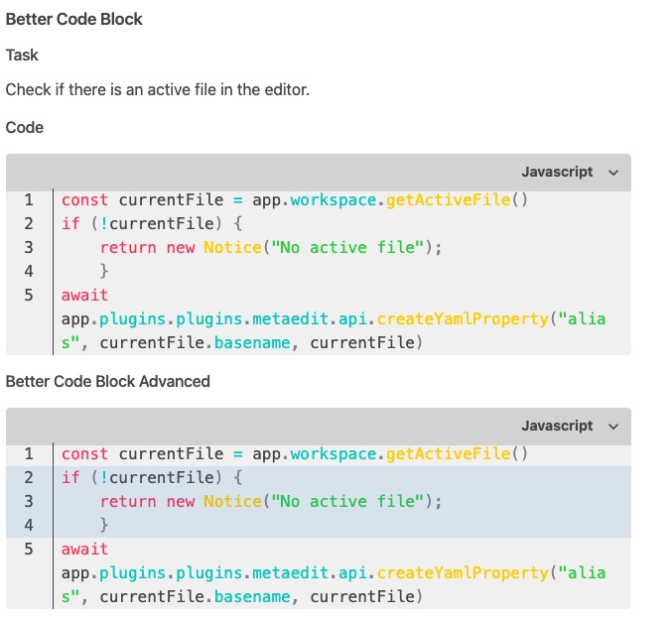The image size is (672, 618).
Task: Click the await keyword in the first code block
Action: coord(85,296)
